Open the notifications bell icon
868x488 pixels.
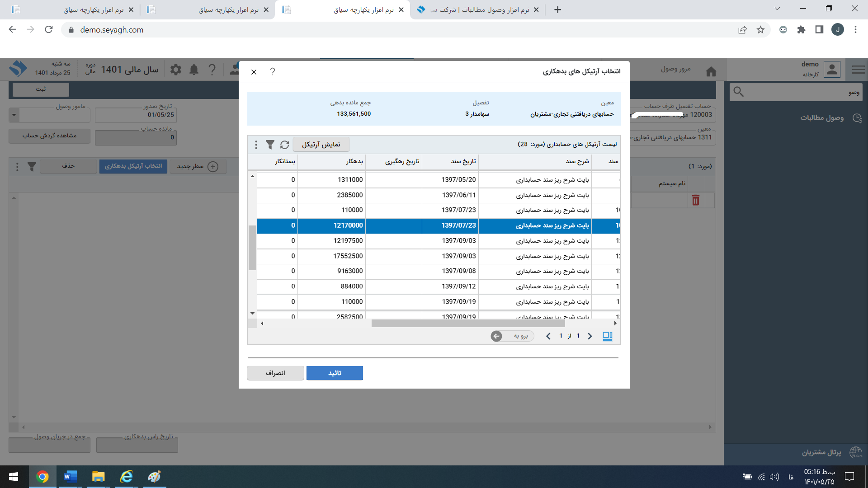click(x=194, y=70)
